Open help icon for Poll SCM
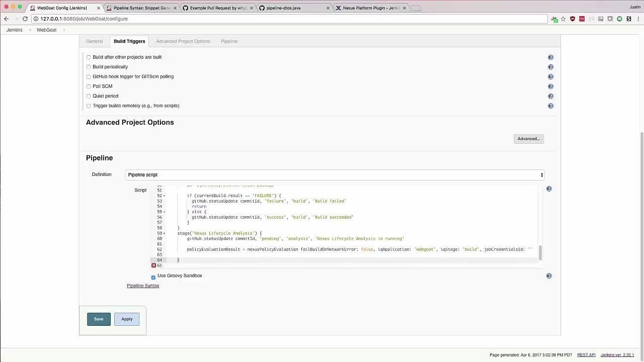The width and height of the screenshot is (644, 362). [x=550, y=86]
